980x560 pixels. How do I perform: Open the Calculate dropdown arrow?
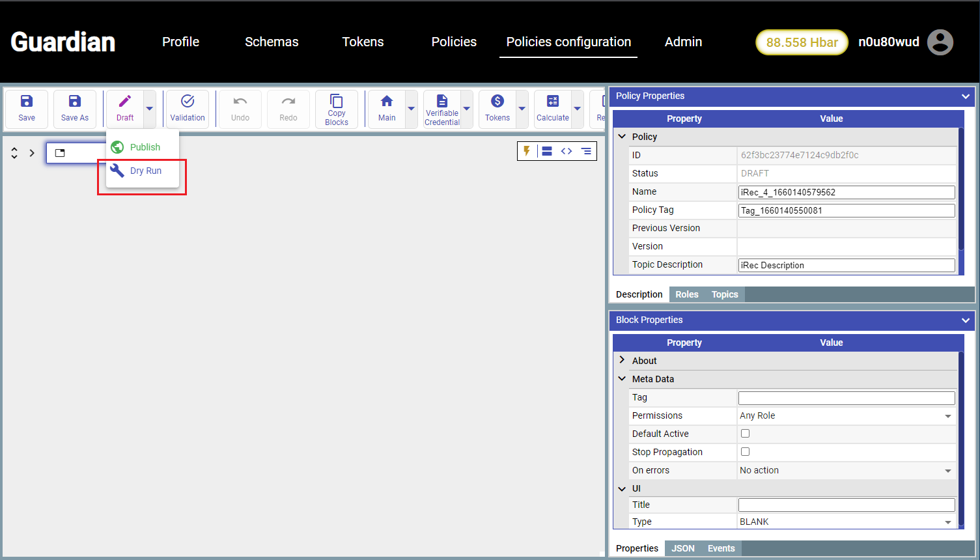(x=578, y=109)
